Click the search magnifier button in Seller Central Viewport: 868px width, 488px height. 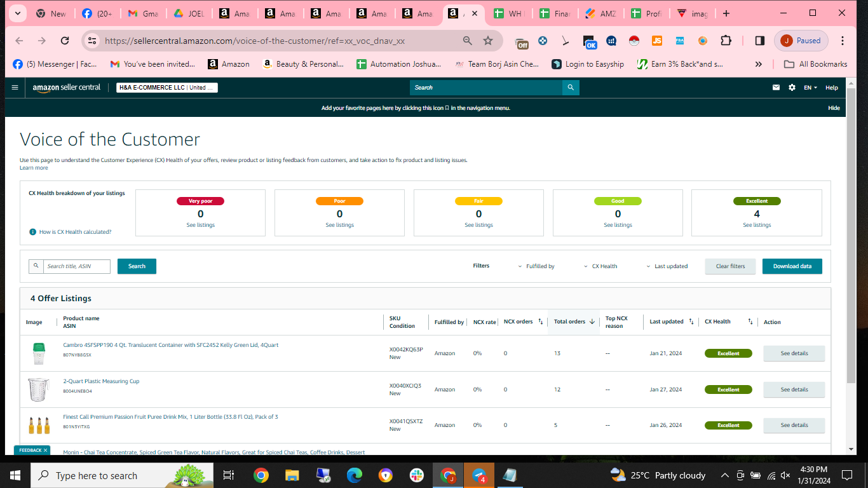[x=571, y=88]
